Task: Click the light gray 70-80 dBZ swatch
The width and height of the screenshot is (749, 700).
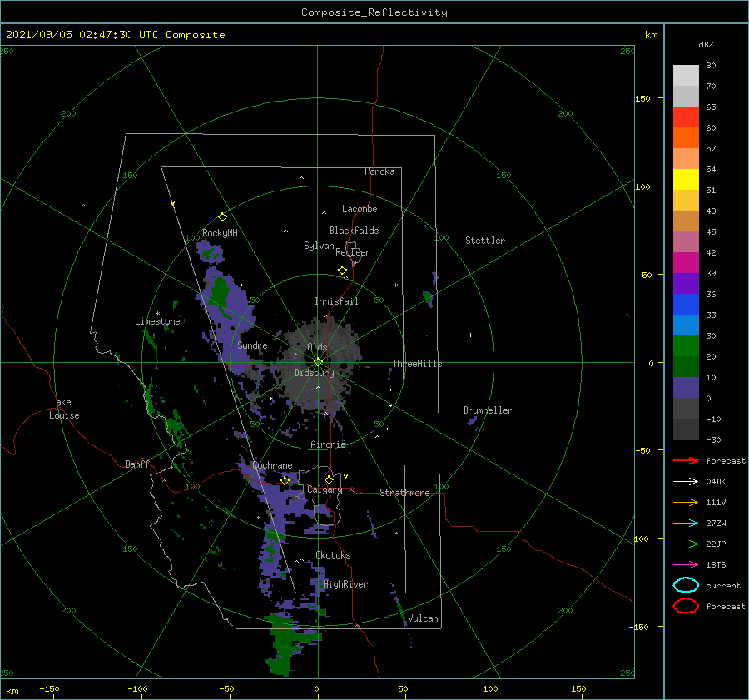Action: pyautogui.click(x=686, y=76)
